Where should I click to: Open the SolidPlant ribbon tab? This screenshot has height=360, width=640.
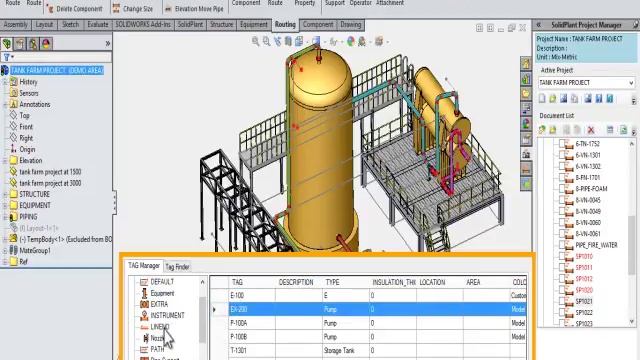tap(190, 24)
